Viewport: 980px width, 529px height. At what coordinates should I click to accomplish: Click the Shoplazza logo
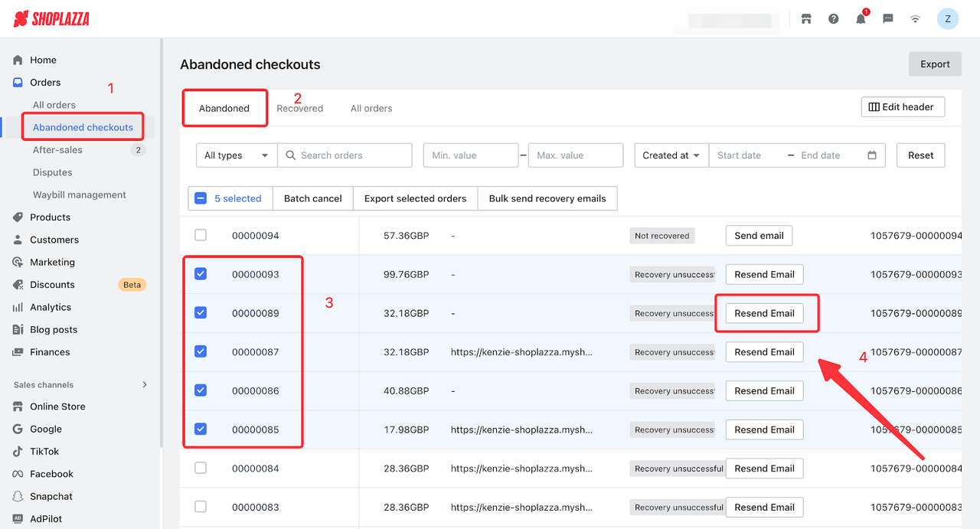pos(52,19)
